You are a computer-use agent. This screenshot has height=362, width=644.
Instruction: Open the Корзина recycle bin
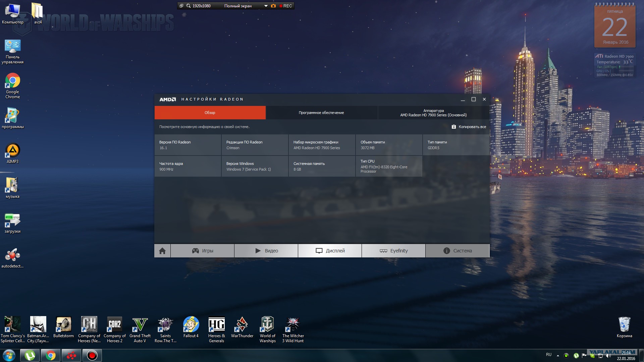click(624, 327)
